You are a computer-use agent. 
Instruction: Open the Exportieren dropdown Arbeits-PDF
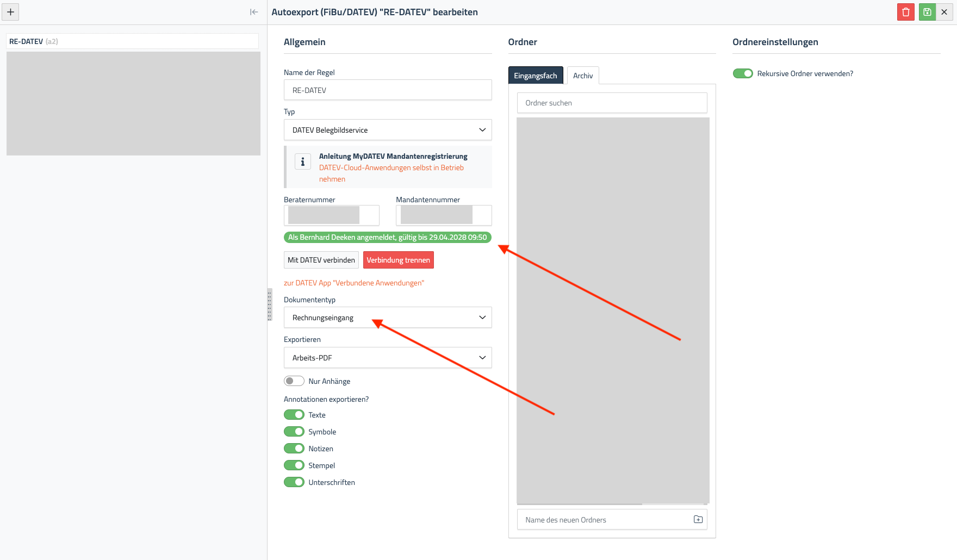pyautogui.click(x=388, y=358)
